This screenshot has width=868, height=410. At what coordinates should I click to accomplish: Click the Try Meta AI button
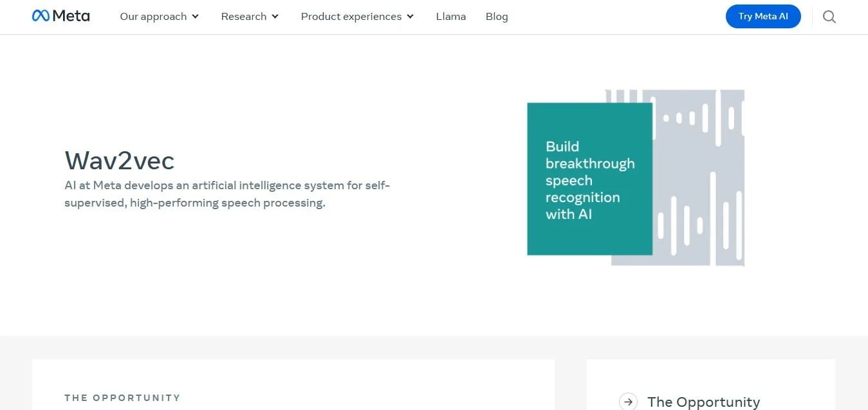pos(763,17)
